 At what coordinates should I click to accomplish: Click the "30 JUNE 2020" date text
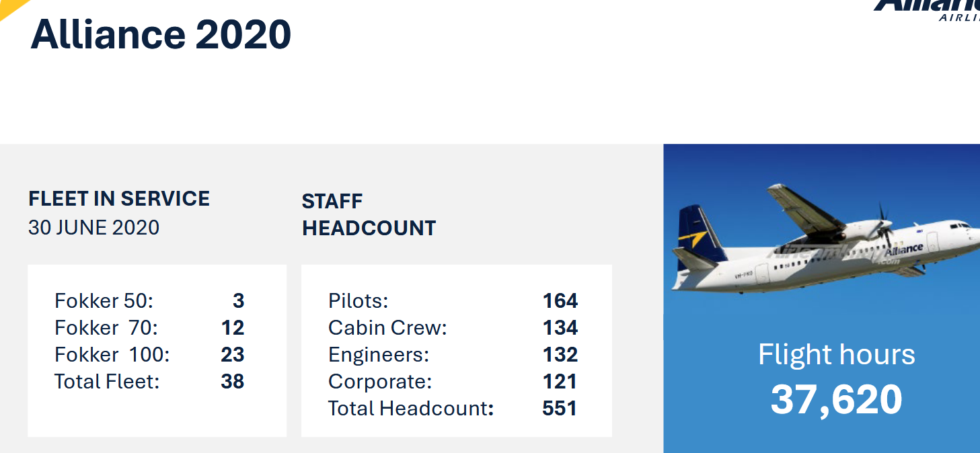[x=93, y=228]
